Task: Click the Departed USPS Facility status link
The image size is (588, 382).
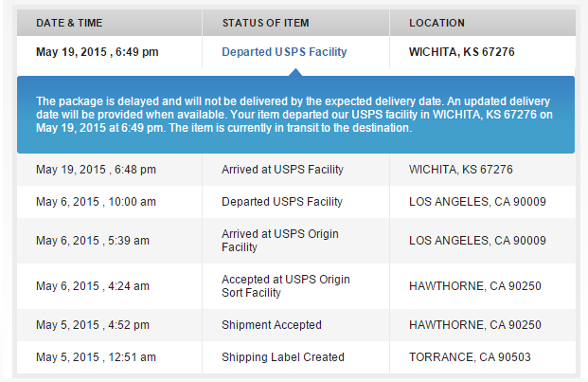Action: coord(284,52)
